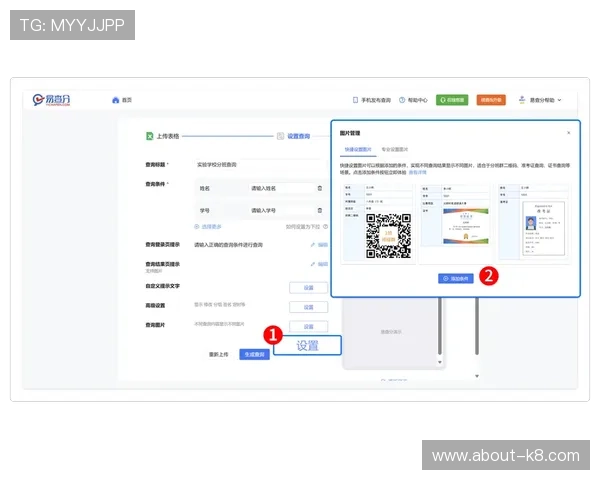600x480 pixels.
Task: Switch to the 专业设置图片 tab
Action: (395, 149)
